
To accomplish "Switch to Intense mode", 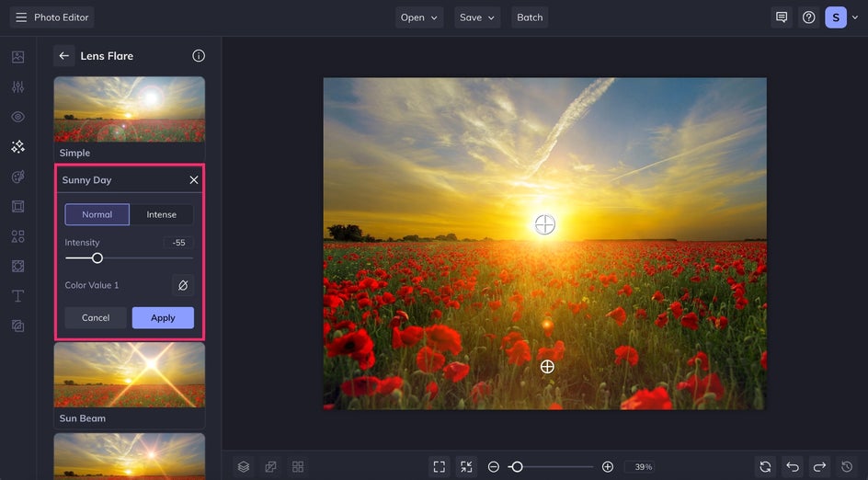I will click(x=162, y=214).
